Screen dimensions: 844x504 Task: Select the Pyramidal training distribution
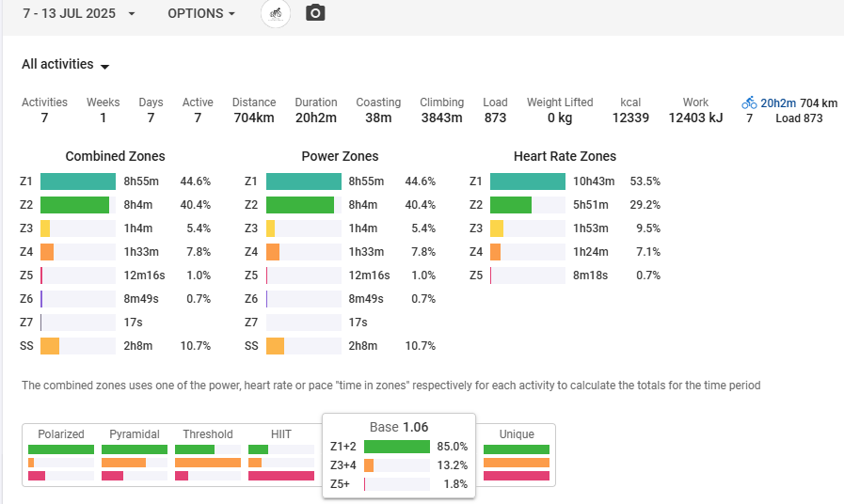(134, 454)
